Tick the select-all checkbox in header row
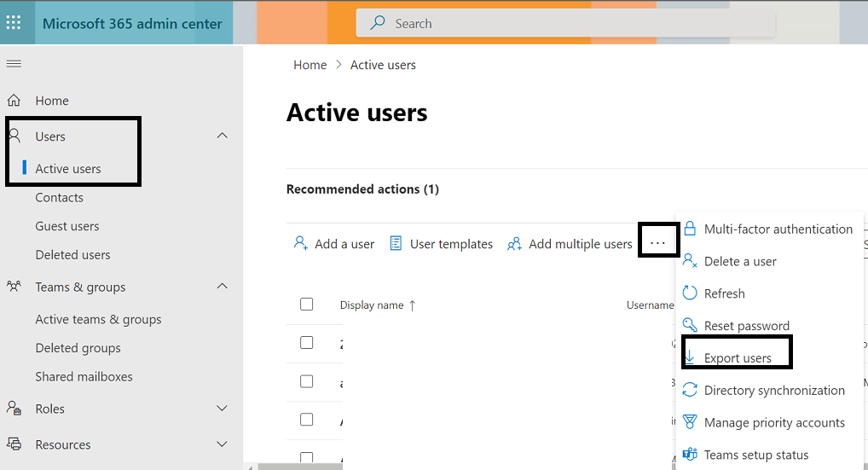 (x=307, y=304)
